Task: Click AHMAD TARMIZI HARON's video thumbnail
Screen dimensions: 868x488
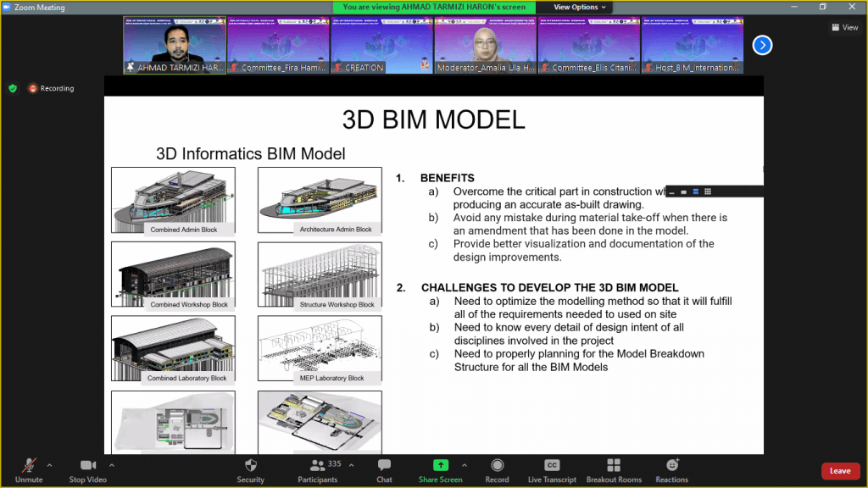Action: pyautogui.click(x=174, y=42)
